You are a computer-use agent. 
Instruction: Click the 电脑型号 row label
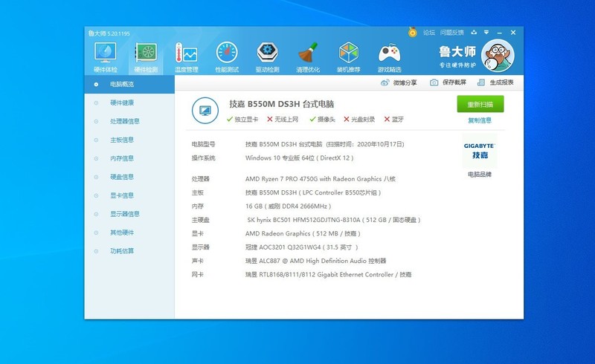pos(203,144)
